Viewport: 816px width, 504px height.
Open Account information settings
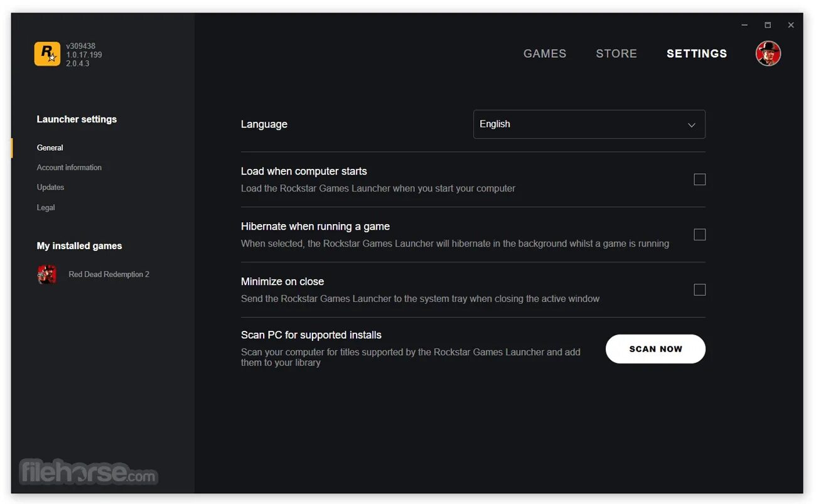69,168
